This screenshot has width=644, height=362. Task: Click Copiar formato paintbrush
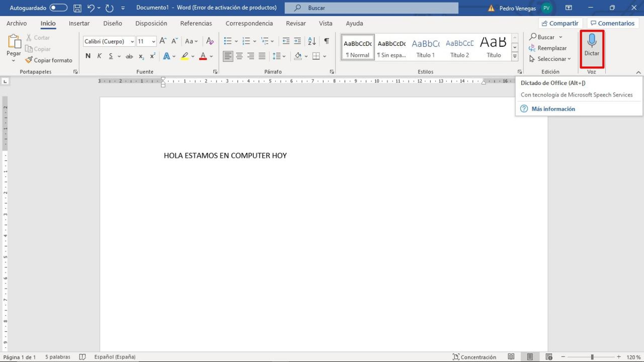49,60
